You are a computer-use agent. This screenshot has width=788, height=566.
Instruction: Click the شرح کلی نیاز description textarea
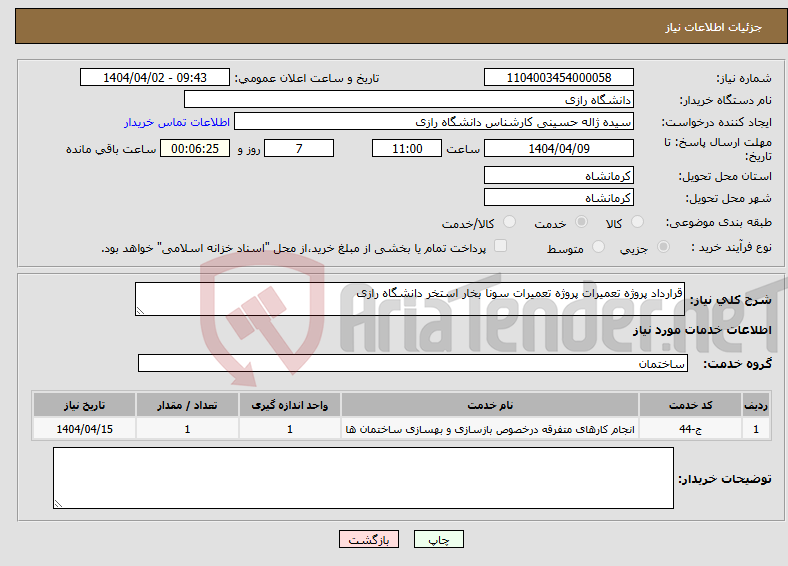tap(410, 299)
